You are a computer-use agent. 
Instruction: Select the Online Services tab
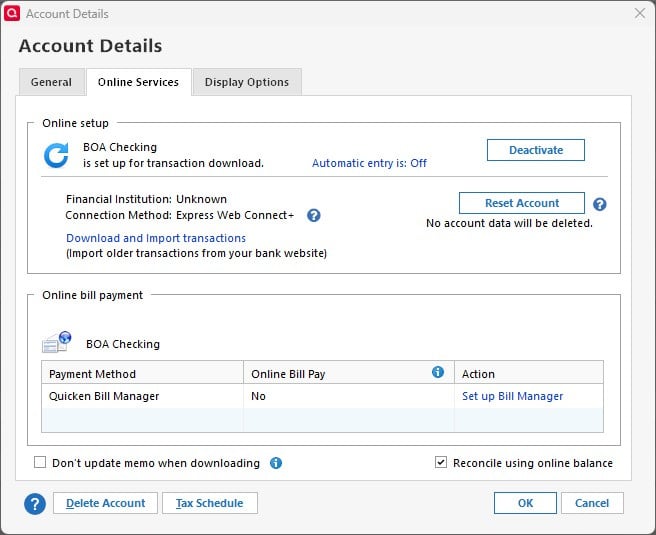(x=138, y=82)
